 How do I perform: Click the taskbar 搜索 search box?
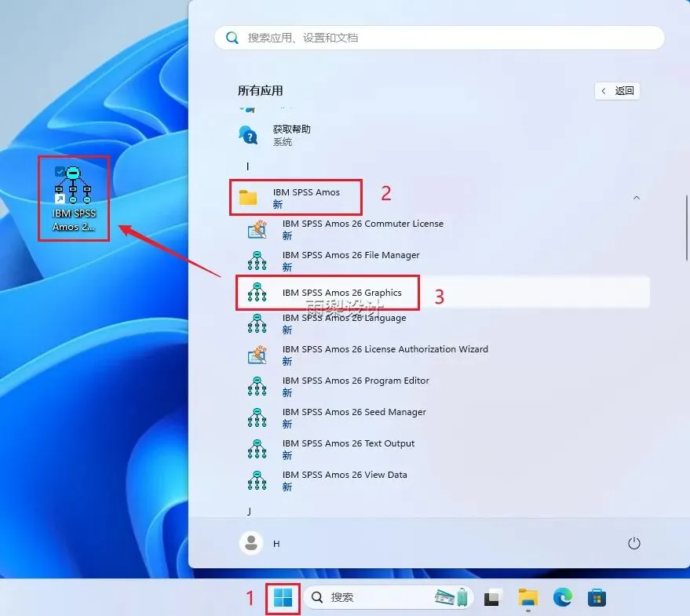[x=389, y=597]
